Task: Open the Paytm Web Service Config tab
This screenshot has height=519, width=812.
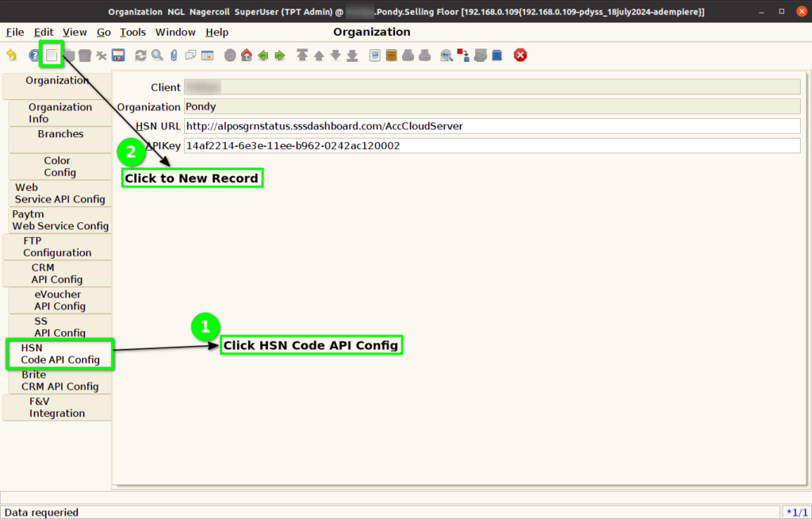Action: tap(60, 220)
